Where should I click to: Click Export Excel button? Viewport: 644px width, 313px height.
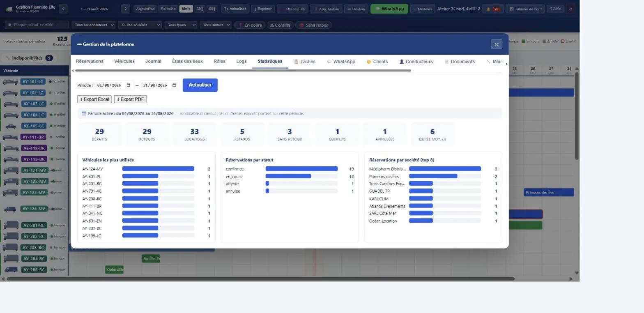click(94, 99)
